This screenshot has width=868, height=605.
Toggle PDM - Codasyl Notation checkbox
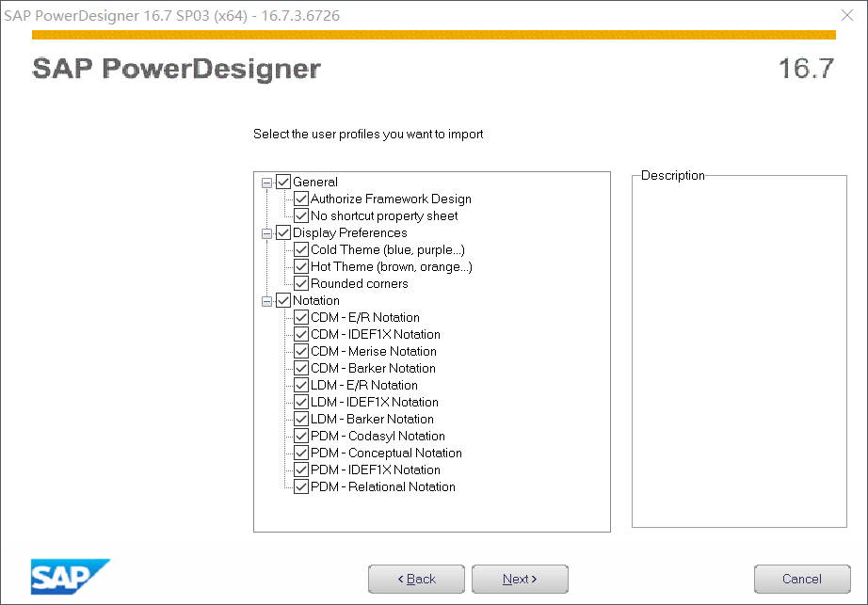coord(301,436)
